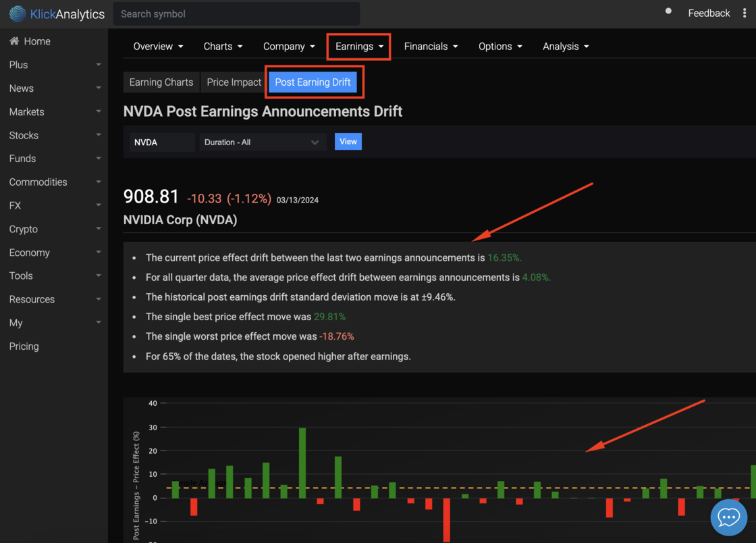Open the Charts dropdown menu
This screenshot has width=756, height=543.
click(x=223, y=47)
